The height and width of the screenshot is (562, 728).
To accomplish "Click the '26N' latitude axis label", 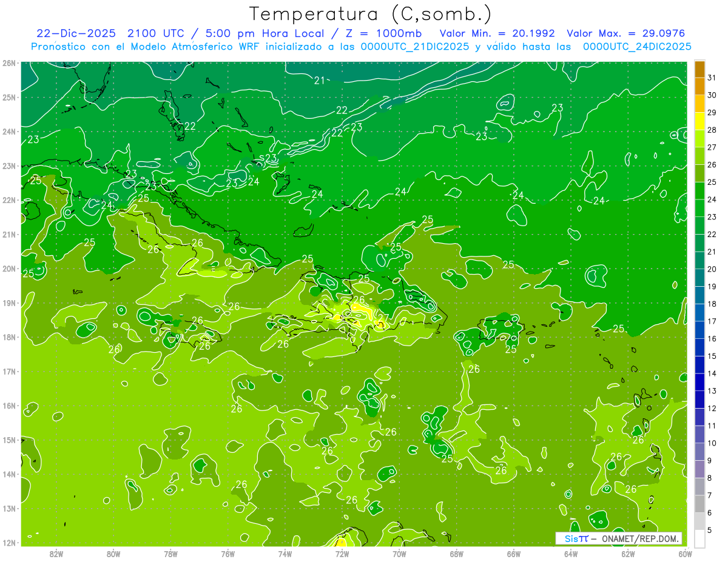I will click(10, 63).
